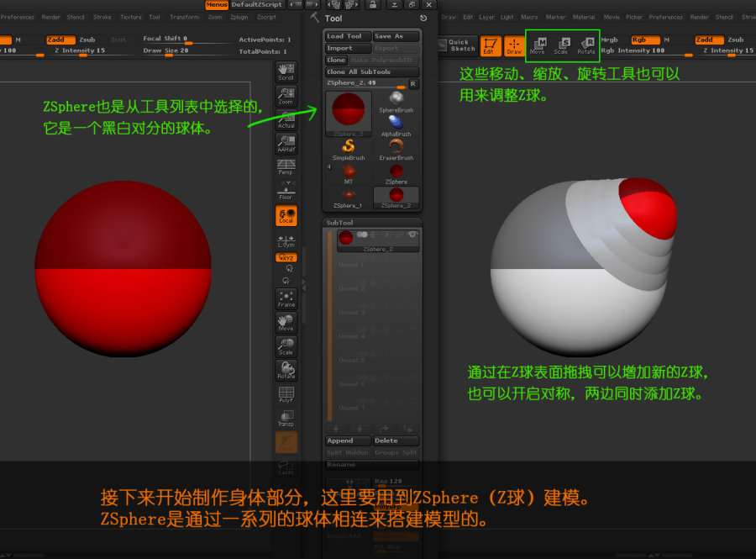Adjust Draw Size 20 slider
The width and height of the screenshot is (756, 559).
(187, 50)
